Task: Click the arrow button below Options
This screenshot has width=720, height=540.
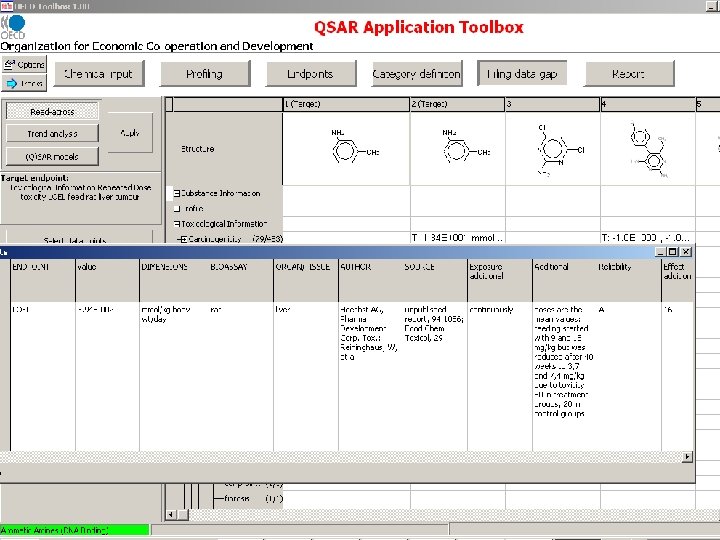Action: coord(24,83)
